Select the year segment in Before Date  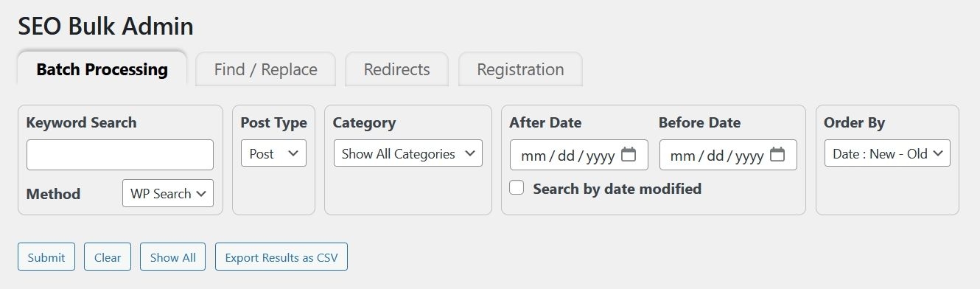click(749, 156)
